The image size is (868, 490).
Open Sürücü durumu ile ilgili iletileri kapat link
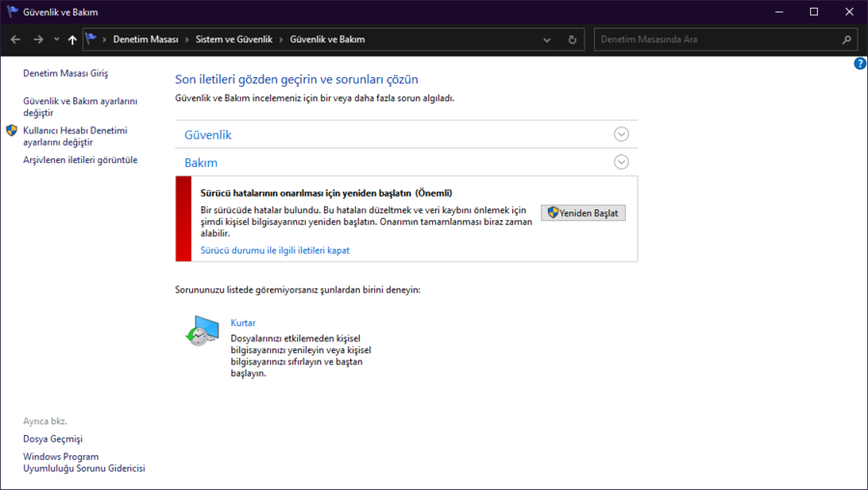point(275,250)
